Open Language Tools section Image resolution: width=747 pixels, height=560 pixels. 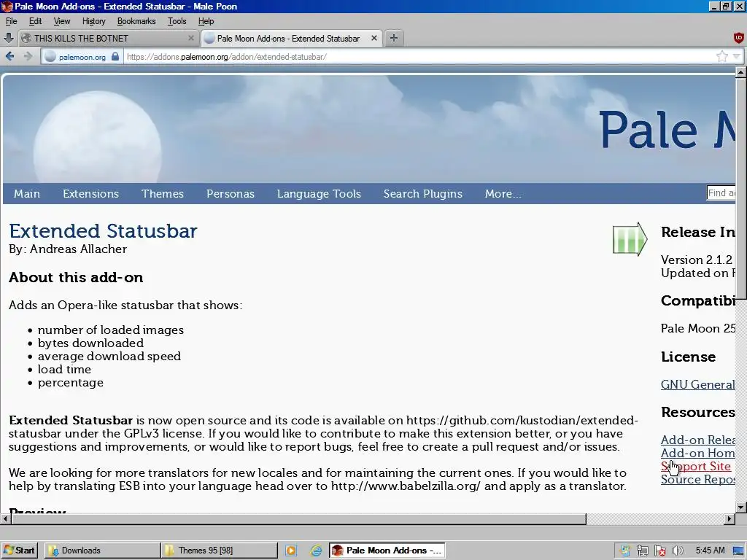(319, 194)
